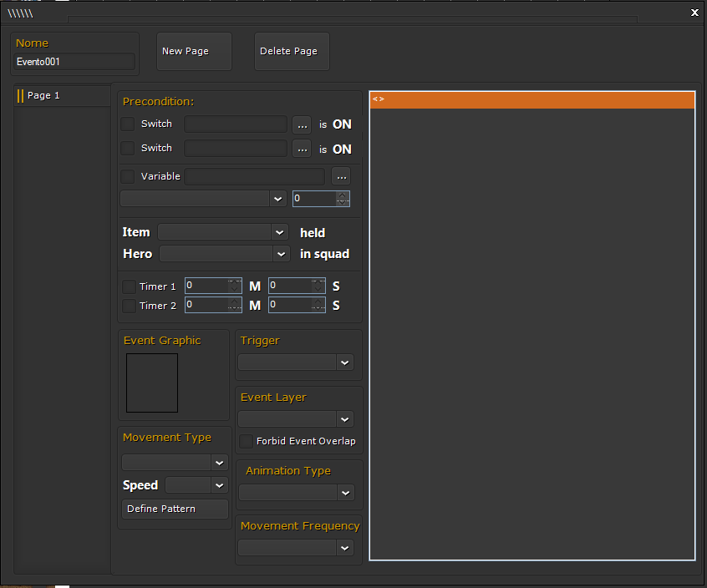
Task: Enable the first Switch precondition checkbox
Action: tap(128, 124)
